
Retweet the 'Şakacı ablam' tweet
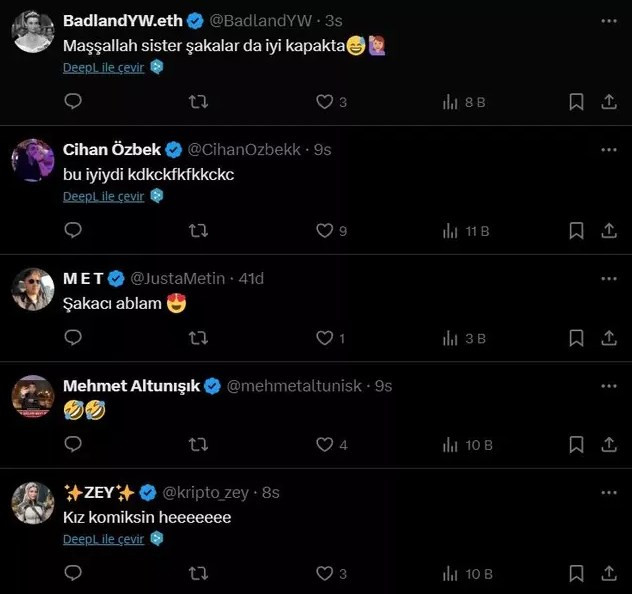[199, 338]
